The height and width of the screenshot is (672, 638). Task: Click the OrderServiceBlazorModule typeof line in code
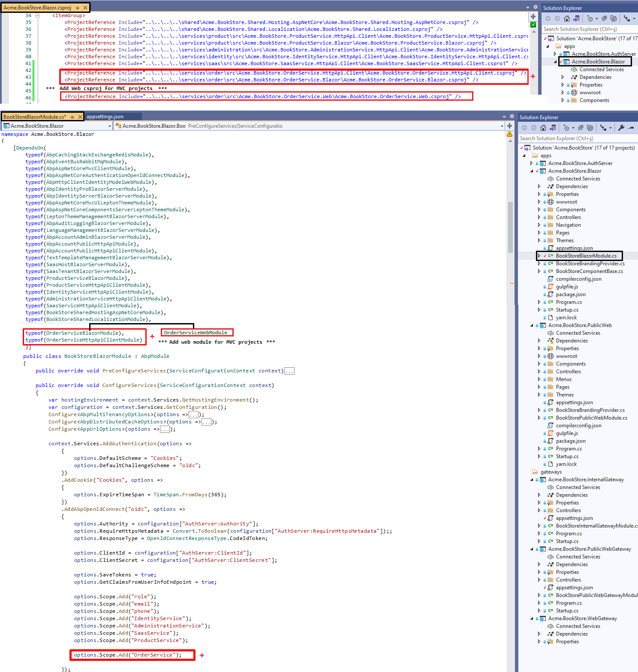coord(75,333)
